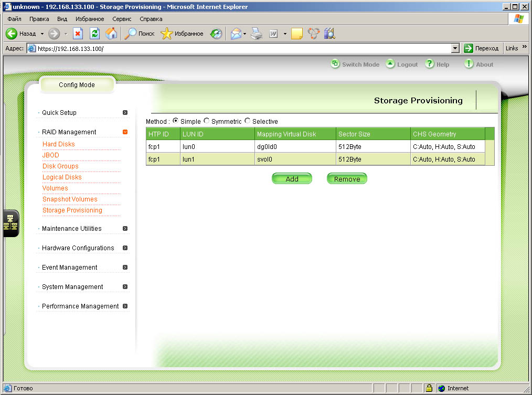532x395 pixels.
Task: Open the Storage Provisioning sidebar link
Action: pyautogui.click(x=72, y=210)
